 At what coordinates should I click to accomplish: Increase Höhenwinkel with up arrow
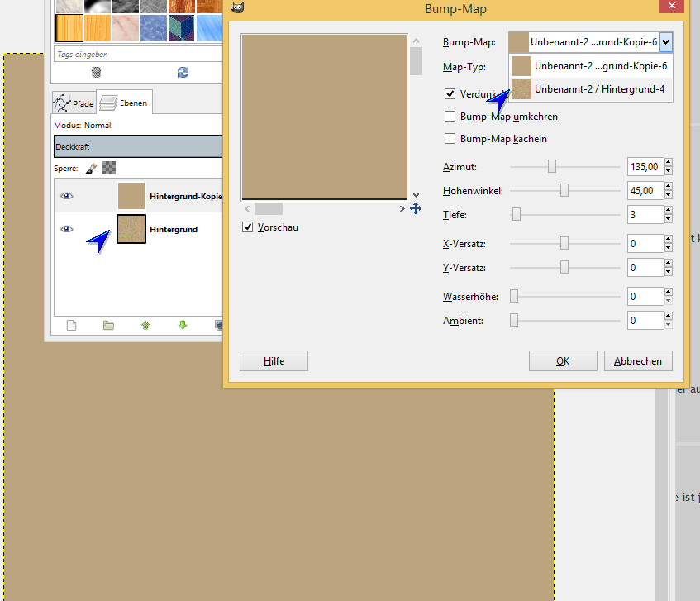[x=669, y=187]
